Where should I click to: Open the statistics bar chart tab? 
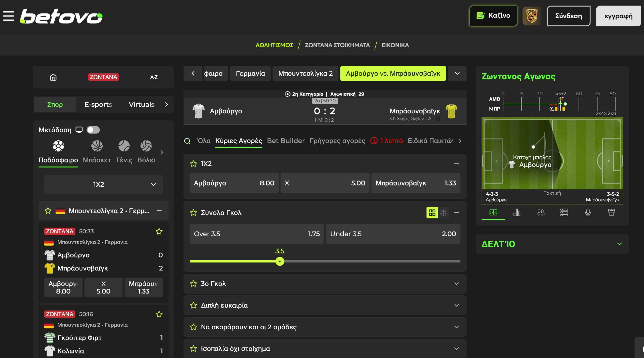click(x=517, y=212)
